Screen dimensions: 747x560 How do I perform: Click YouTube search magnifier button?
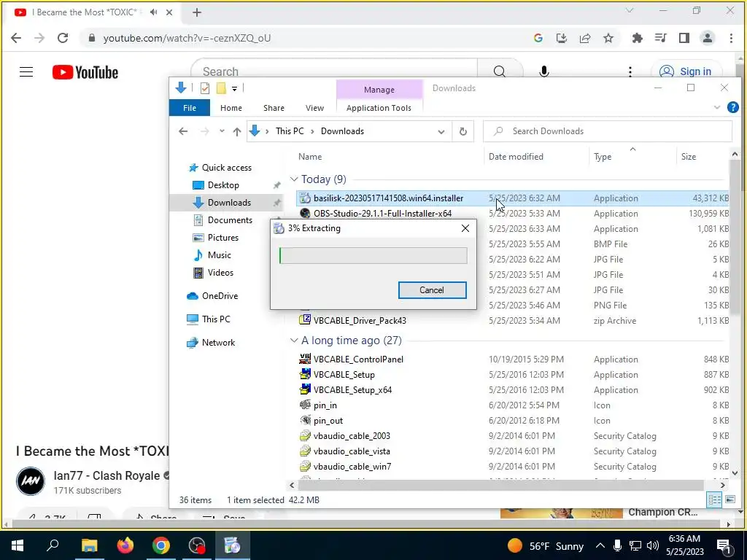point(499,72)
